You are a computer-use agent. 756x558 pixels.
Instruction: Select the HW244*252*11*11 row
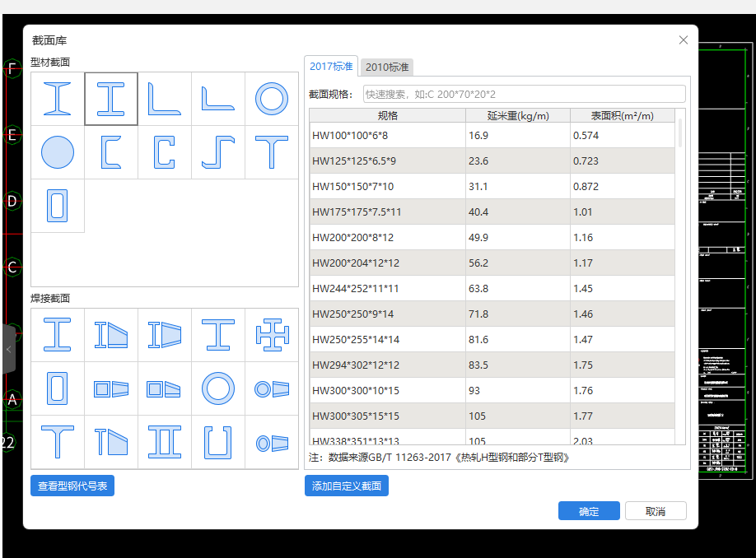(492, 289)
